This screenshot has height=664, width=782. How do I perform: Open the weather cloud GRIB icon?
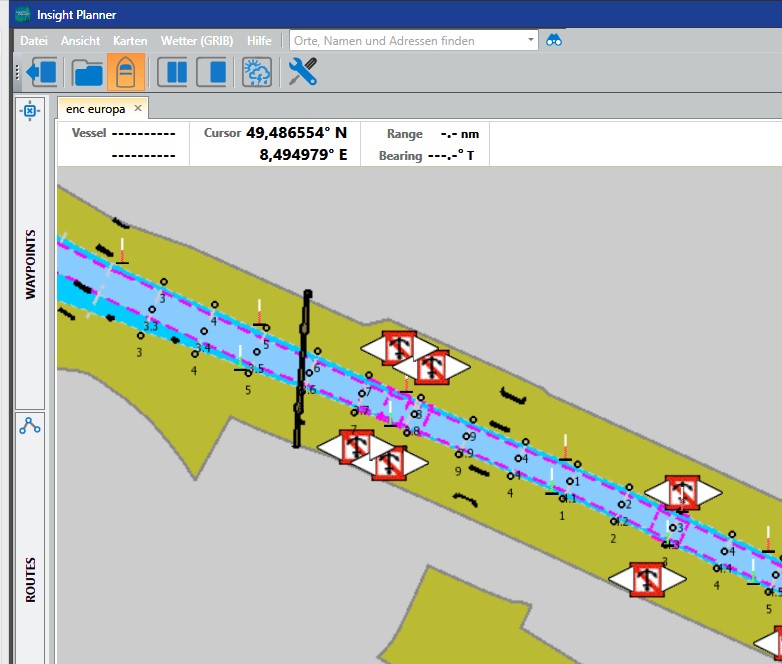pyautogui.click(x=258, y=73)
